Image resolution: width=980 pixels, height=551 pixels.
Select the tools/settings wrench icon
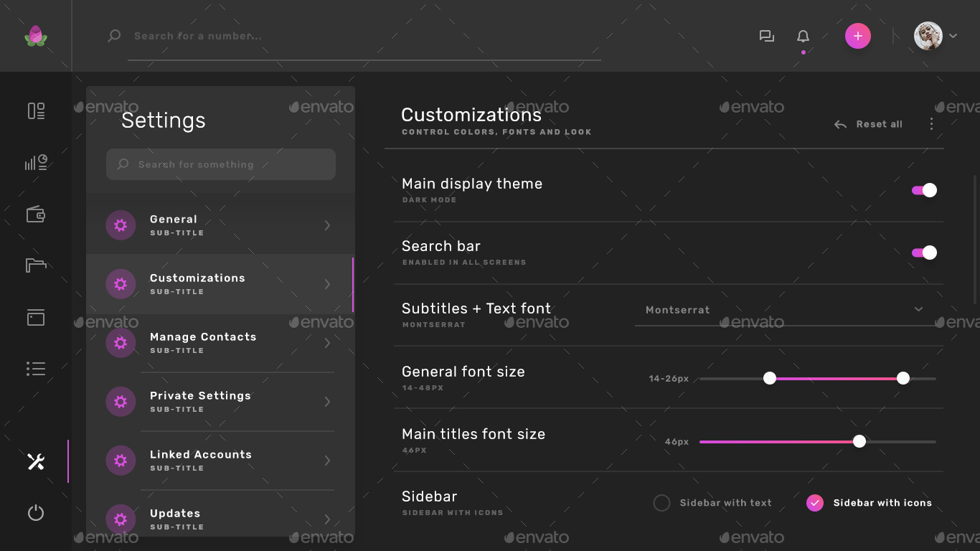pos(35,461)
